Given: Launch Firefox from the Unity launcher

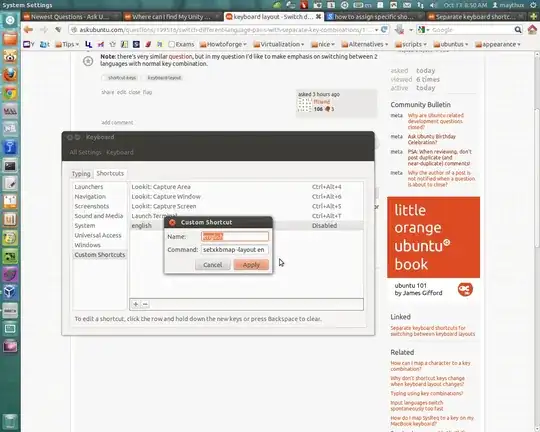Looking at the screenshot, I should [10, 74].
